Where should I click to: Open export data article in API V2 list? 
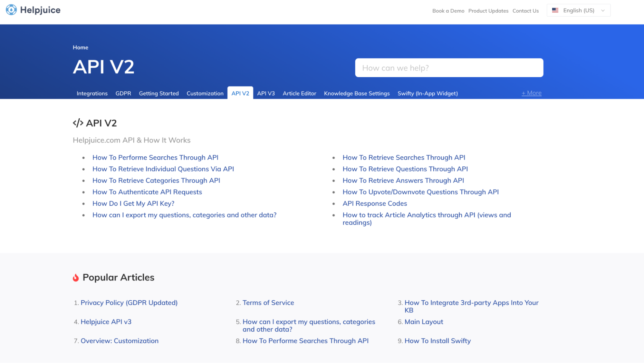[x=184, y=215]
